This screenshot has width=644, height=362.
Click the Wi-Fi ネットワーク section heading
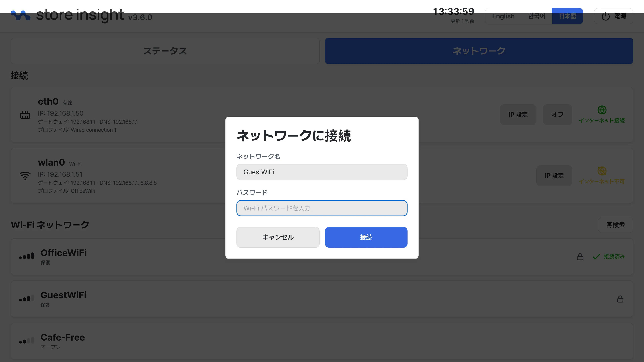[50, 225]
